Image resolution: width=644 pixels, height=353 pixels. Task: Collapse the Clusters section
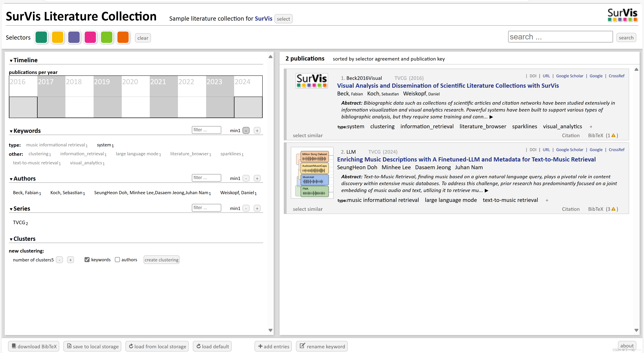point(11,239)
